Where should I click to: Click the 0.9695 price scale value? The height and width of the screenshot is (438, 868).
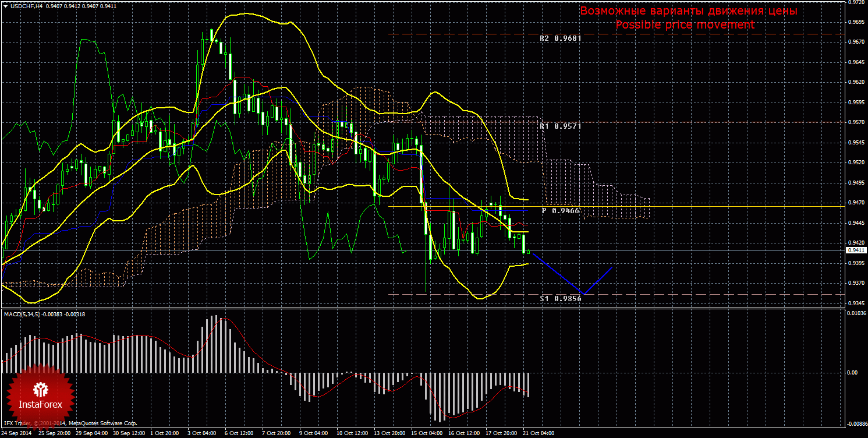856,22
